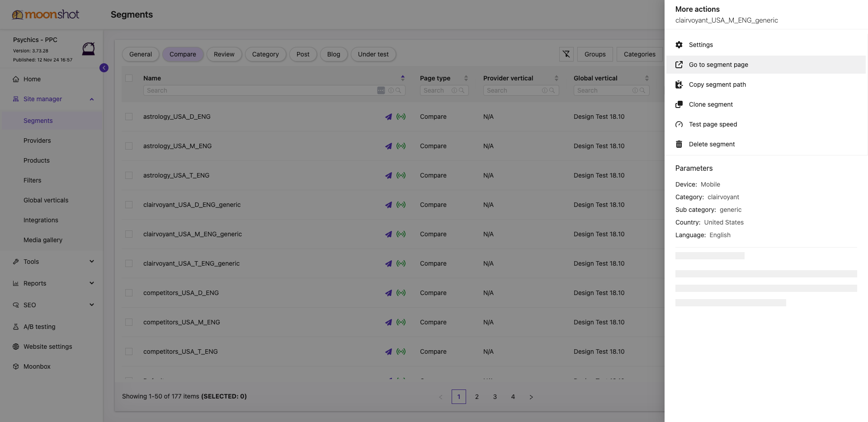Switch to the Category tab
Image resolution: width=868 pixels, height=422 pixels.
click(x=265, y=54)
